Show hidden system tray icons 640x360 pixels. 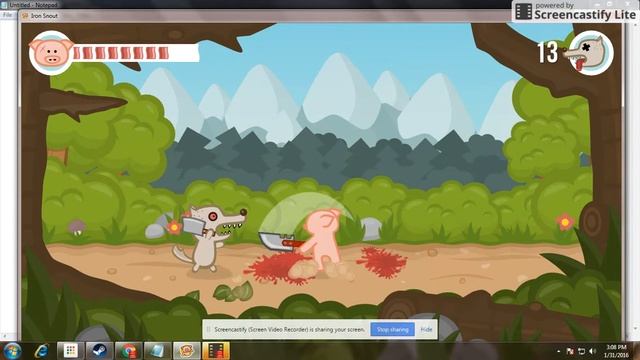tap(558, 351)
